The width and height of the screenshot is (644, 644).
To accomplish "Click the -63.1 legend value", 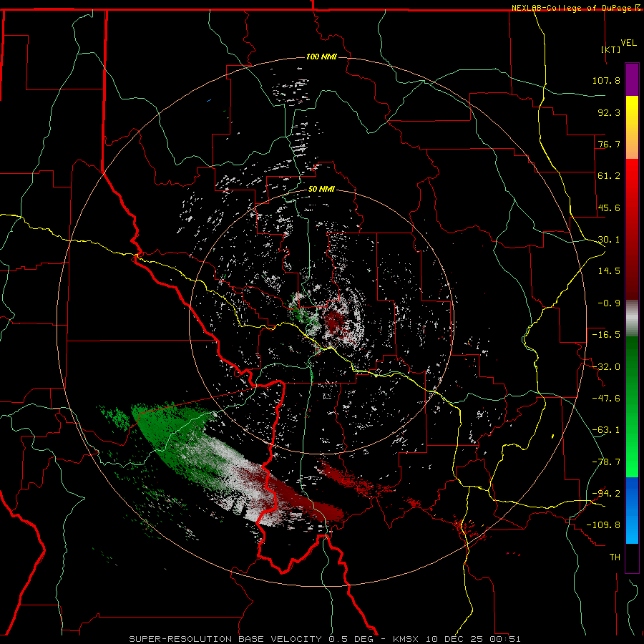I will 606,430.
